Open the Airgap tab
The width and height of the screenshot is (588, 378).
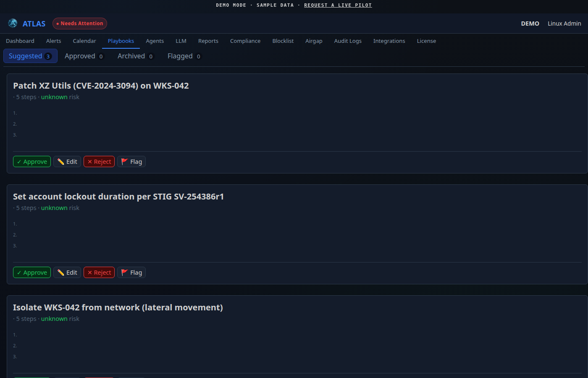pos(314,41)
